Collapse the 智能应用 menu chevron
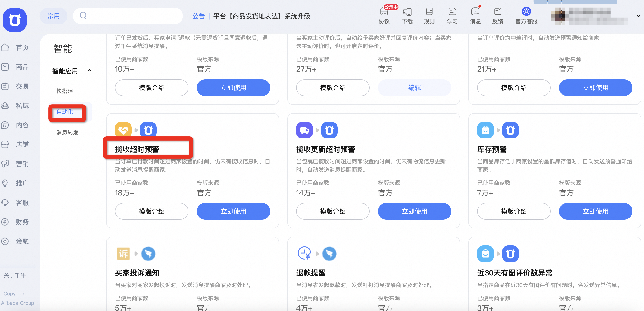This screenshot has width=644, height=311. 89,71
